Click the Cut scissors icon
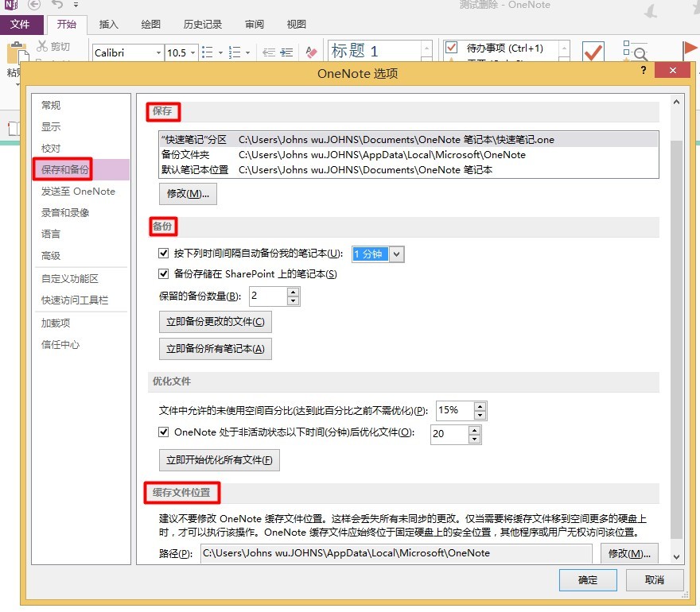 [x=42, y=46]
